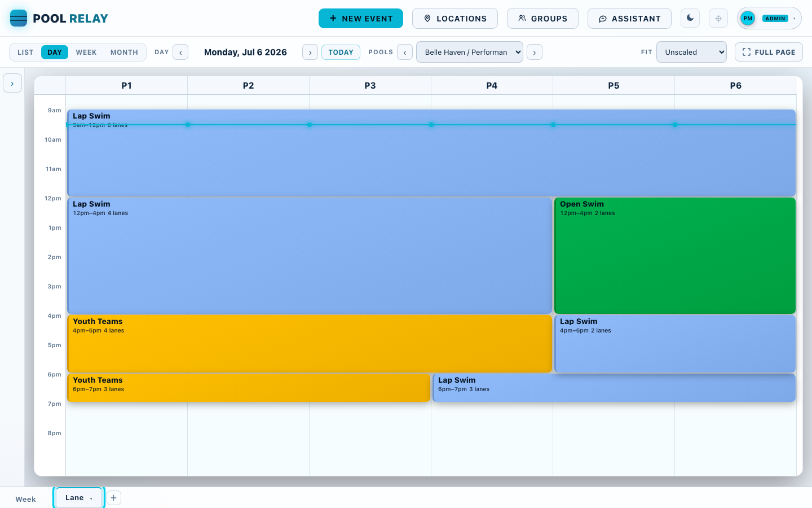Click the P6 lane column header
812x508 pixels.
click(x=735, y=85)
